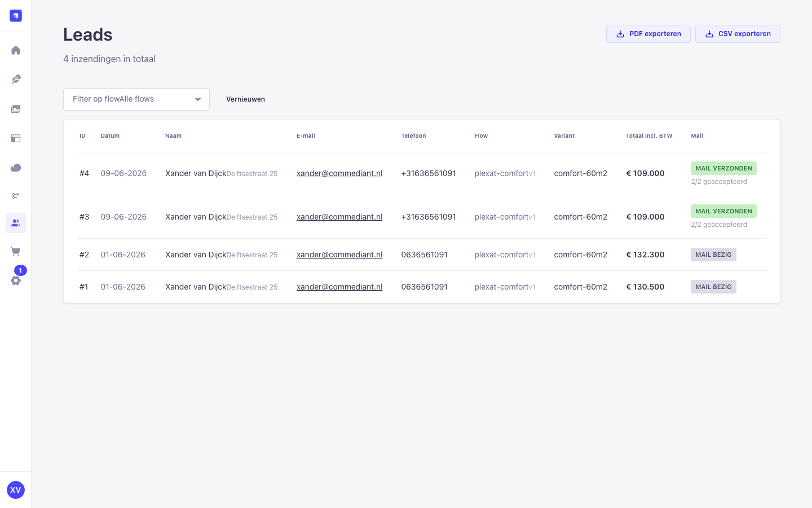
Task: Click lead ID #1
Action: pos(83,287)
